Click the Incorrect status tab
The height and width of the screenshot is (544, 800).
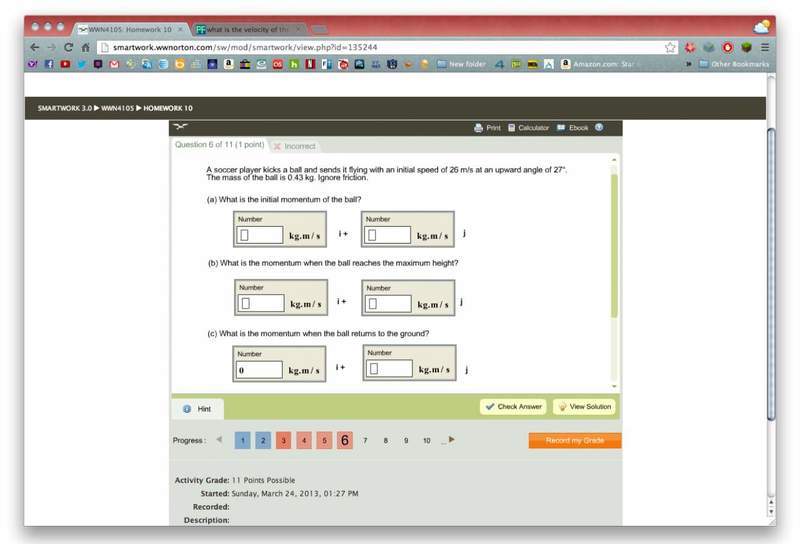(x=294, y=146)
